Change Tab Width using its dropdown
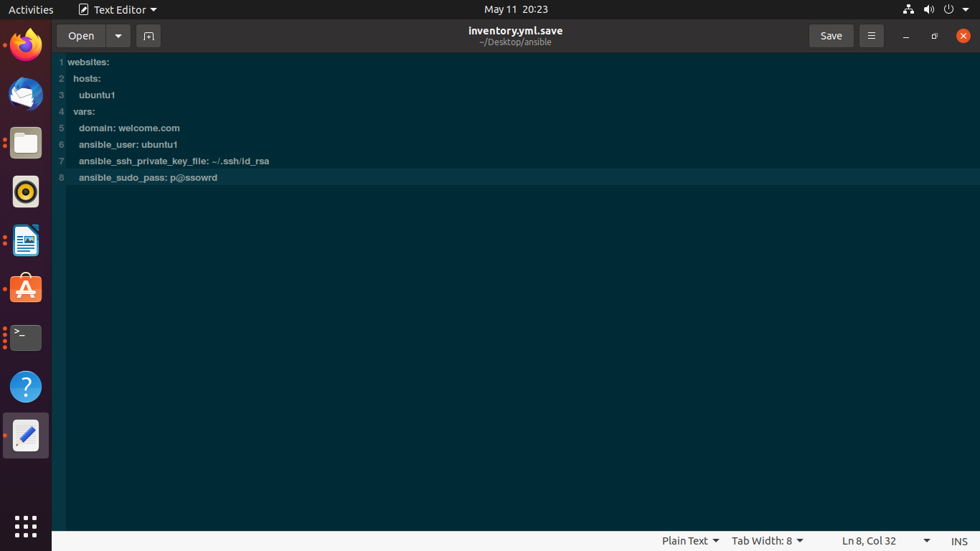 [767, 541]
